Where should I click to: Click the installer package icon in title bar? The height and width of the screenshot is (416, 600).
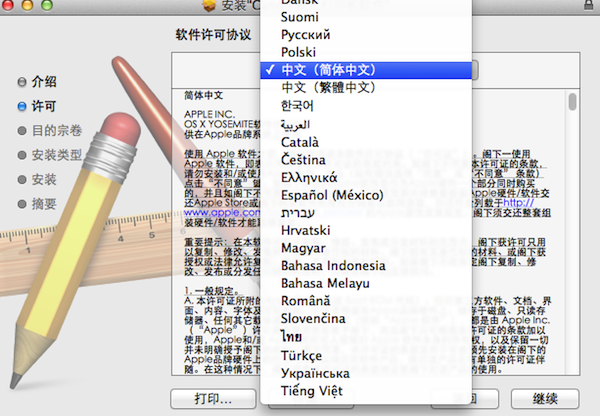coord(209,5)
